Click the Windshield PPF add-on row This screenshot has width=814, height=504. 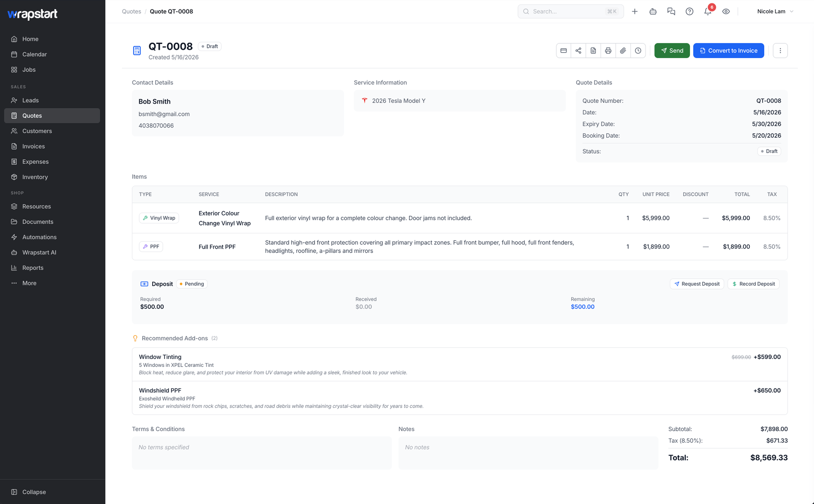[460, 398]
